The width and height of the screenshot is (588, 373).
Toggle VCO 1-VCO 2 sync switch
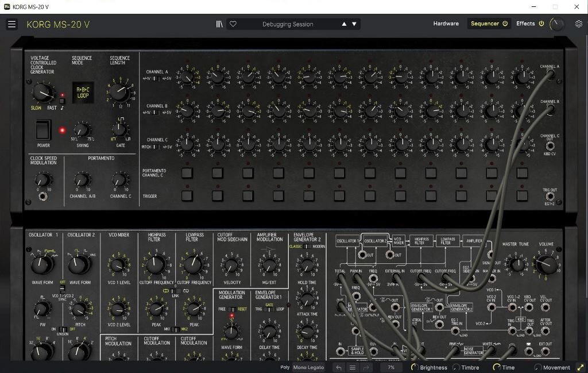(62, 289)
